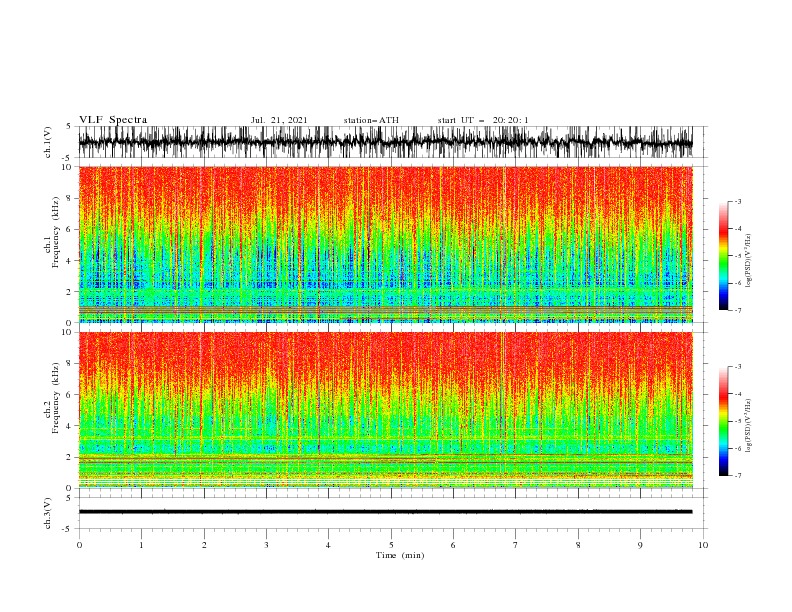Click the "4" kHz tick on ch.2 frequency axis
Viewport: 792px width, 612px height.
pos(70,426)
